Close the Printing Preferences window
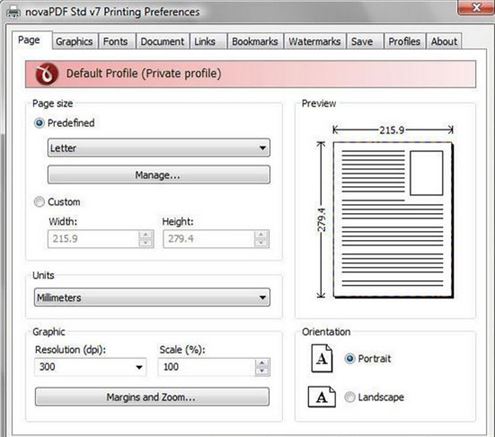This screenshot has height=437, width=495. pos(477,7)
